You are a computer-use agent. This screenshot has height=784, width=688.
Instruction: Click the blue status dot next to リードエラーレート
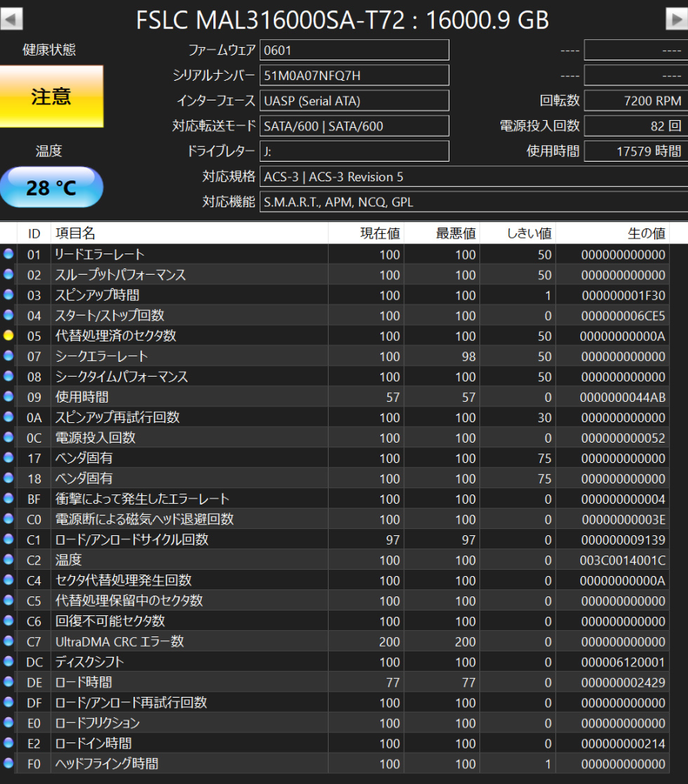click(x=9, y=254)
